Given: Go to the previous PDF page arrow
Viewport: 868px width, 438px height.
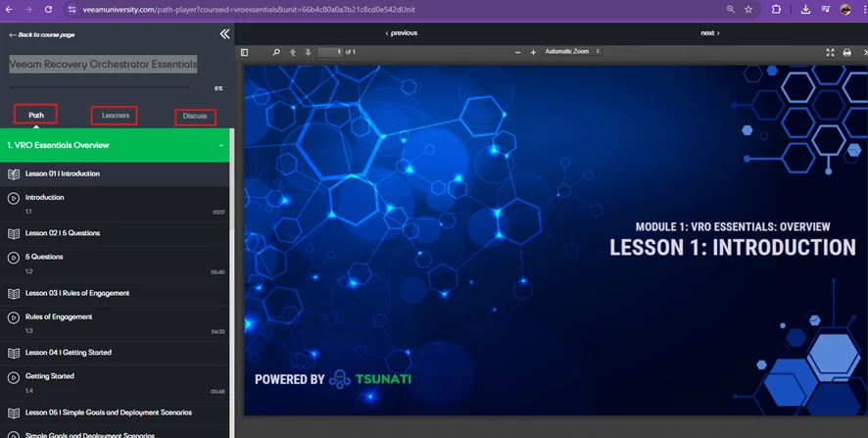Looking at the screenshot, I should (293, 52).
